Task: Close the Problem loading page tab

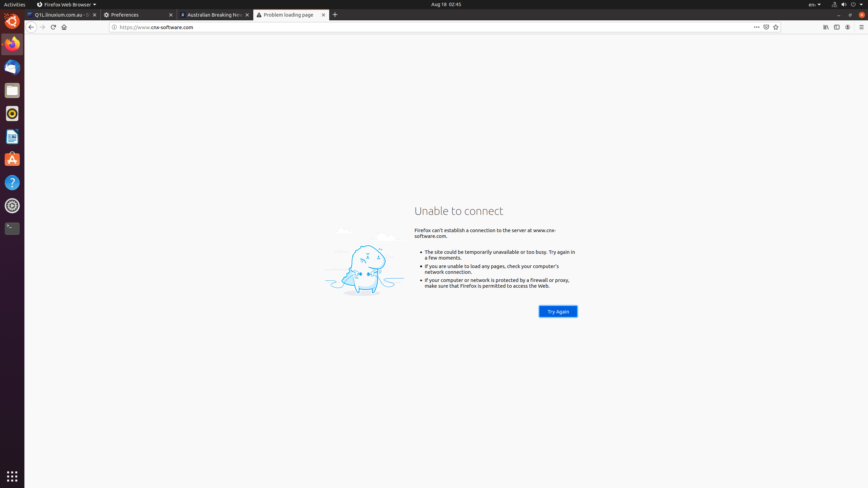Action: pyautogui.click(x=323, y=15)
